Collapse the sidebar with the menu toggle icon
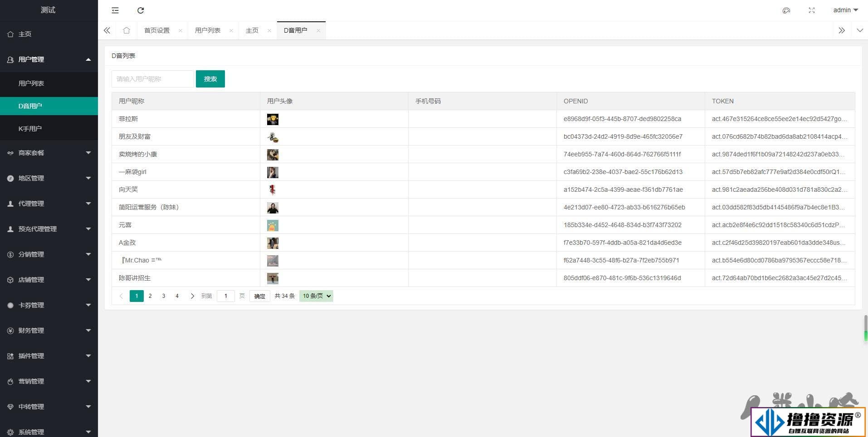The width and height of the screenshot is (868, 437). pyautogui.click(x=115, y=10)
